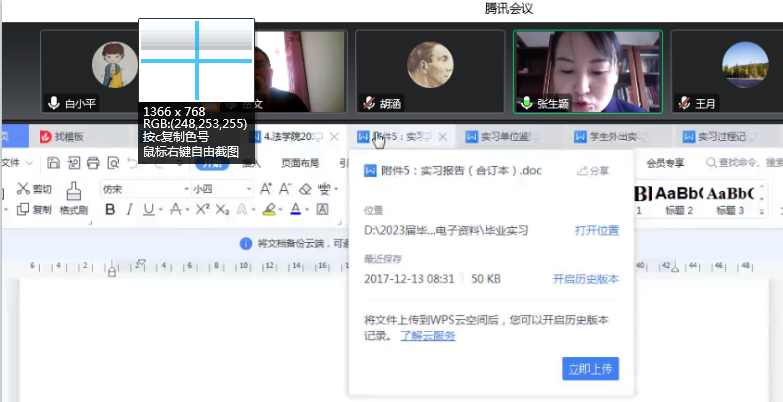
Task: Click the 了解云服务 link
Action: click(x=427, y=336)
